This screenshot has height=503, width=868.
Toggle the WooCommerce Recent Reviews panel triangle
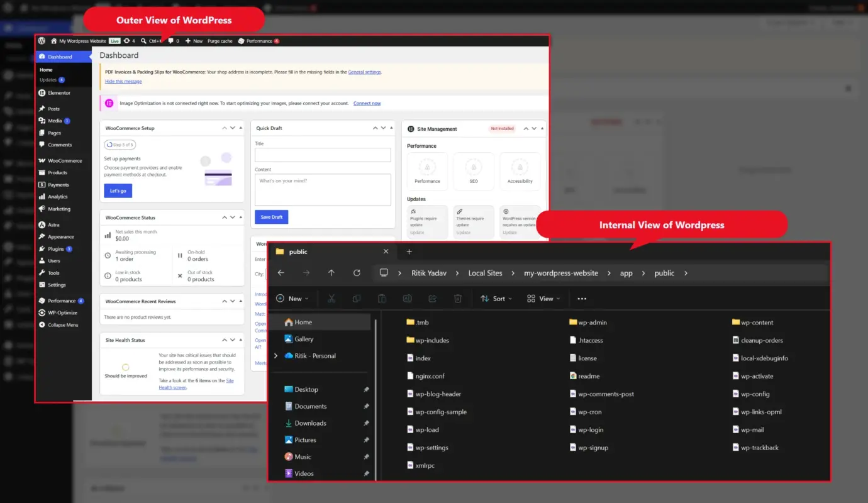pyautogui.click(x=240, y=302)
